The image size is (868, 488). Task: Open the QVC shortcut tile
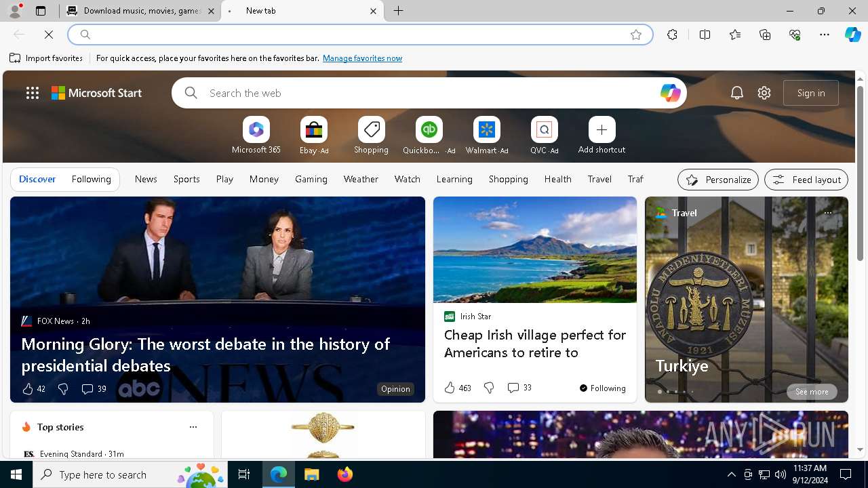[x=544, y=136]
